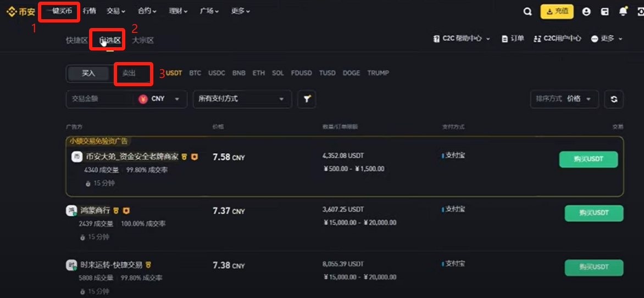Select the BTC coin tab
The image size is (644, 298).
pyautogui.click(x=195, y=73)
